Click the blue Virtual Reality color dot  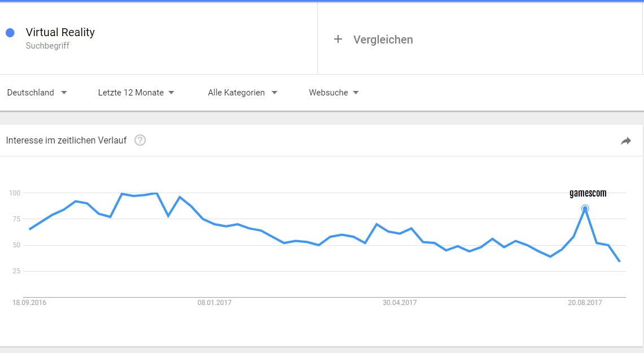click(10, 33)
